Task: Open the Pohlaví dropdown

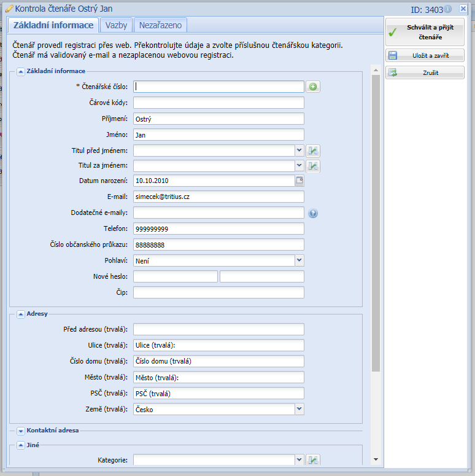Action: click(x=299, y=260)
